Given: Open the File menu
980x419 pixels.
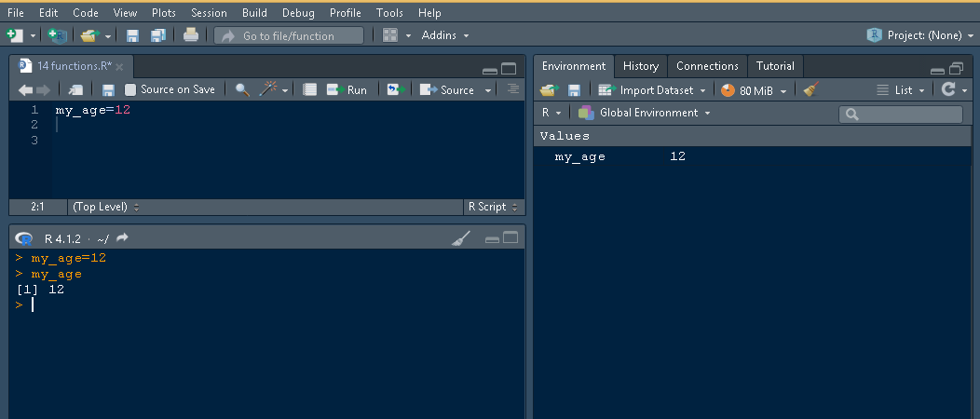Looking at the screenshot, I should [16, 12].
